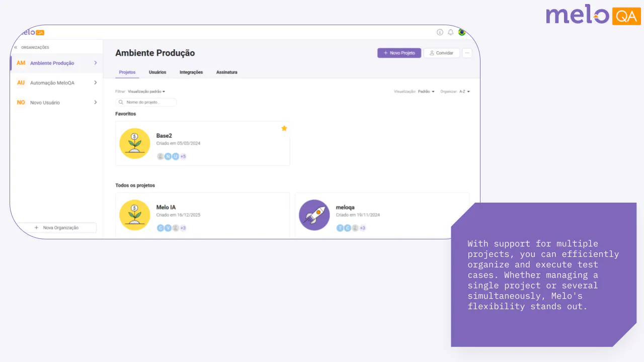Click the Ambiente Produção page heading

point(155,53)
